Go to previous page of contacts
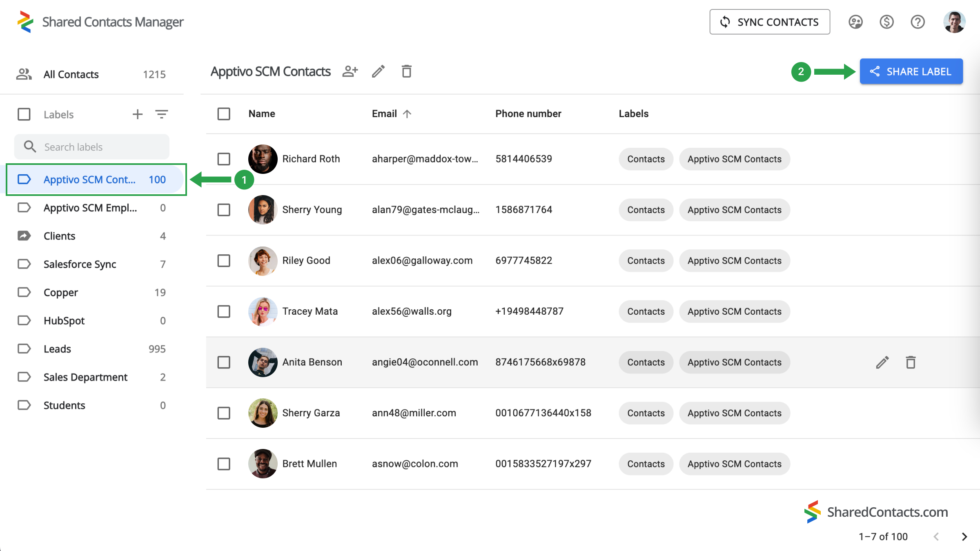 (936, 537)
